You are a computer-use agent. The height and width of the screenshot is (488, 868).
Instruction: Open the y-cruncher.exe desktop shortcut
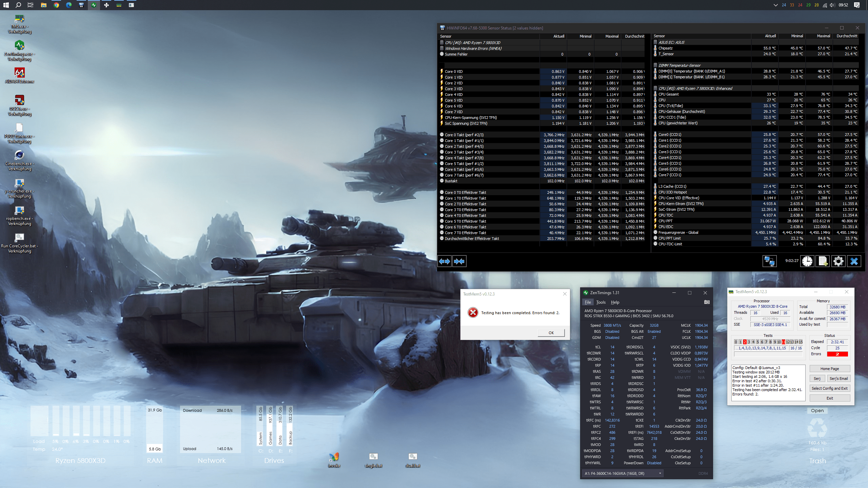(x=19, y=188)
